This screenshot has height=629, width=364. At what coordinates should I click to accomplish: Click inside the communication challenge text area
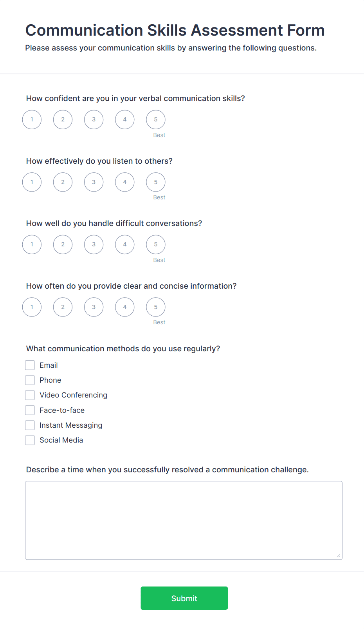point(184,519)
